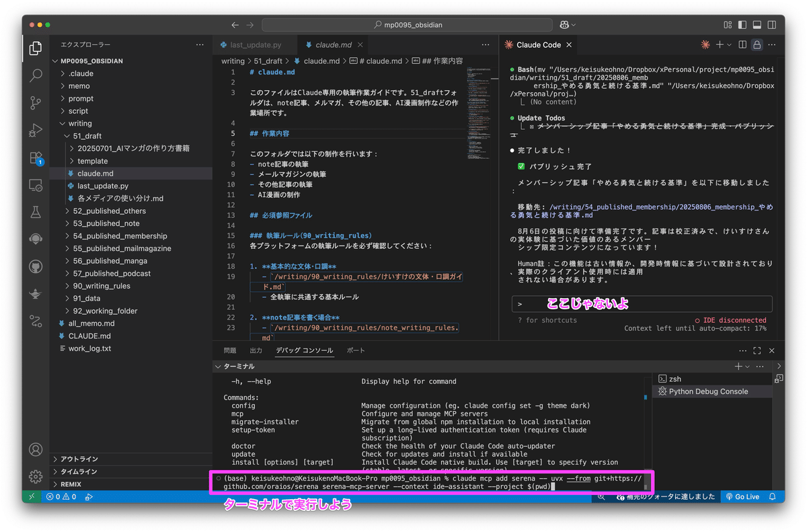Click Go Live in the status bar
The image size is (807, 532).
pyautogui.click(x=742, y=496)
